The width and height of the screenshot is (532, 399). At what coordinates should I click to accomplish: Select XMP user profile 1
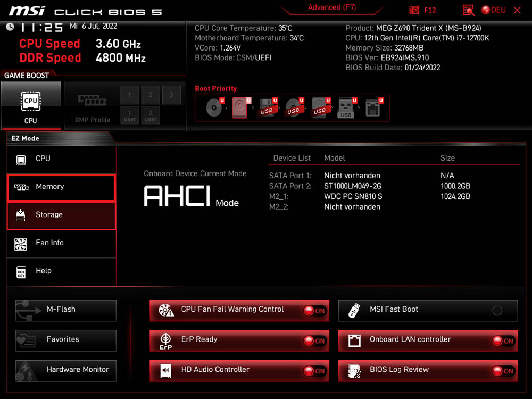click(130, 115)
